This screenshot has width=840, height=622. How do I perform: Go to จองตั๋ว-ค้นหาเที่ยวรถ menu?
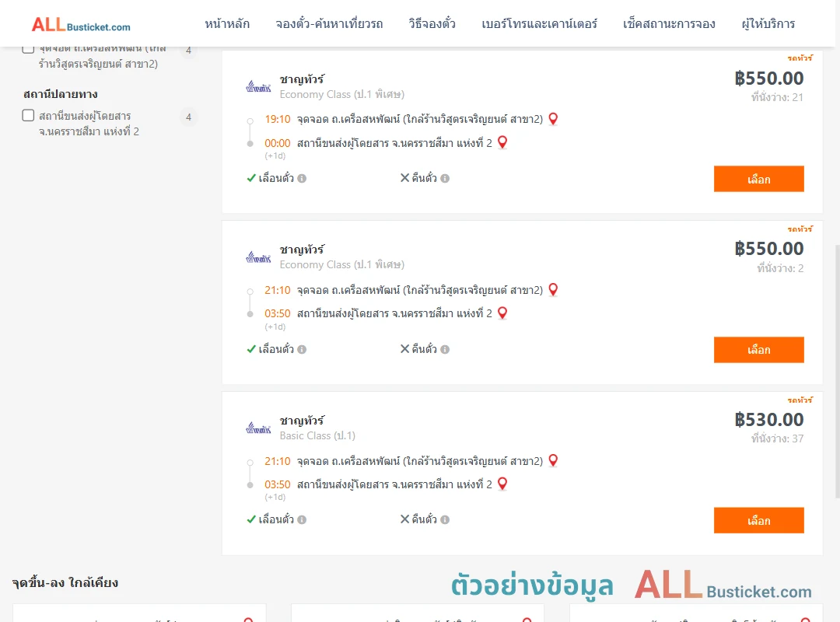pyautogui.click(x=329, y=24)
